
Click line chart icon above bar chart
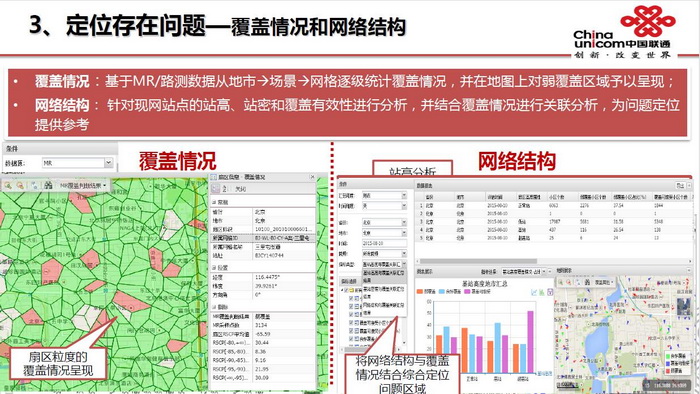(534, 292)
